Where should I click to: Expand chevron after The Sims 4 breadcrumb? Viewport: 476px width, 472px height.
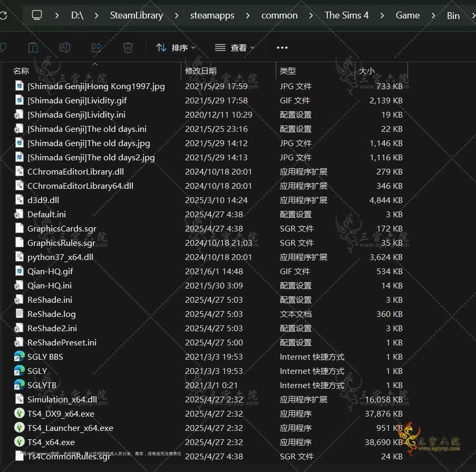[382, 15]
